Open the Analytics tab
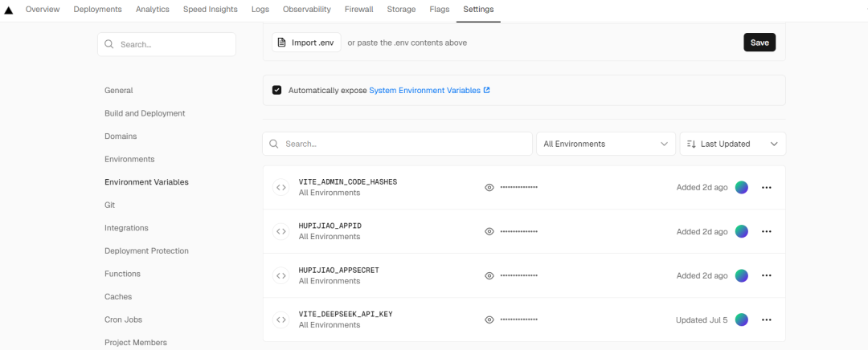868x350 pixels. 152,10
